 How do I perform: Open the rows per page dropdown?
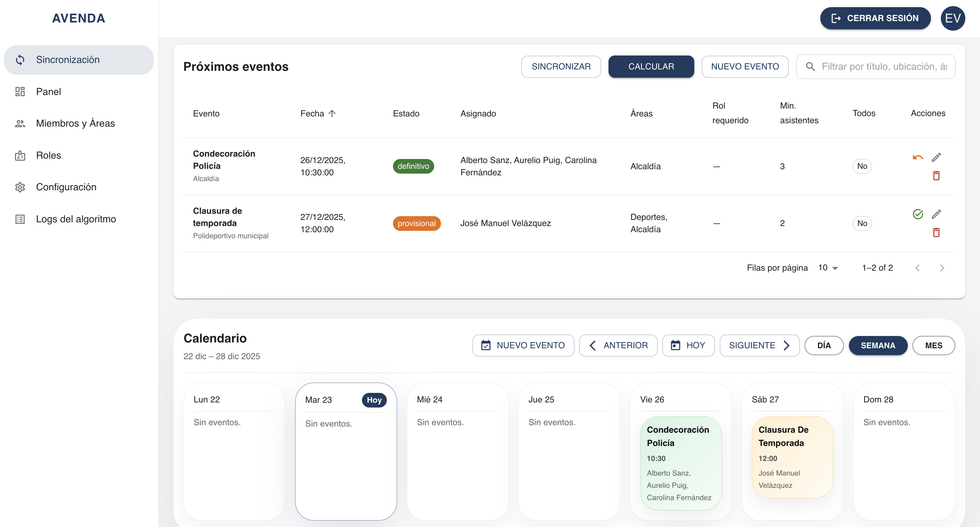pyautogui.click(x=828, y=268)
